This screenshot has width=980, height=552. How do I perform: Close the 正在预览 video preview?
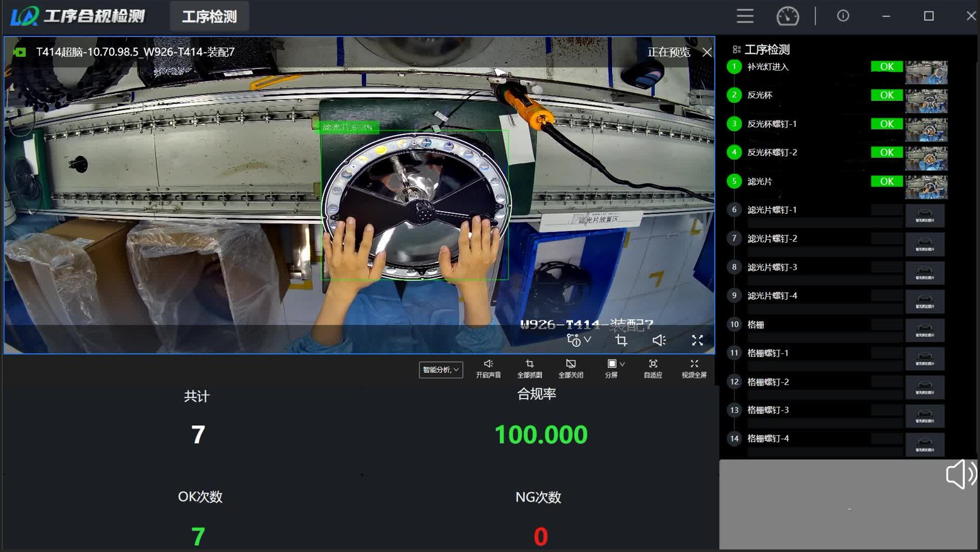coord(707,52)
